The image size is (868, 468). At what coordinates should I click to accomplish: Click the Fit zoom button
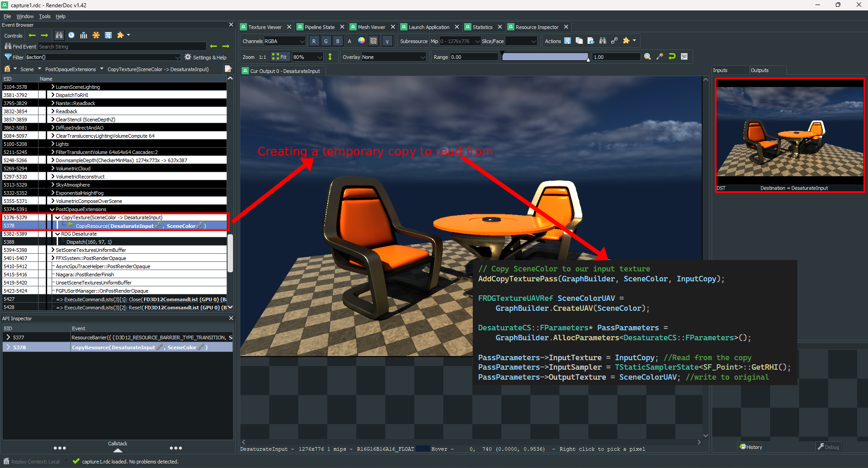280,57
